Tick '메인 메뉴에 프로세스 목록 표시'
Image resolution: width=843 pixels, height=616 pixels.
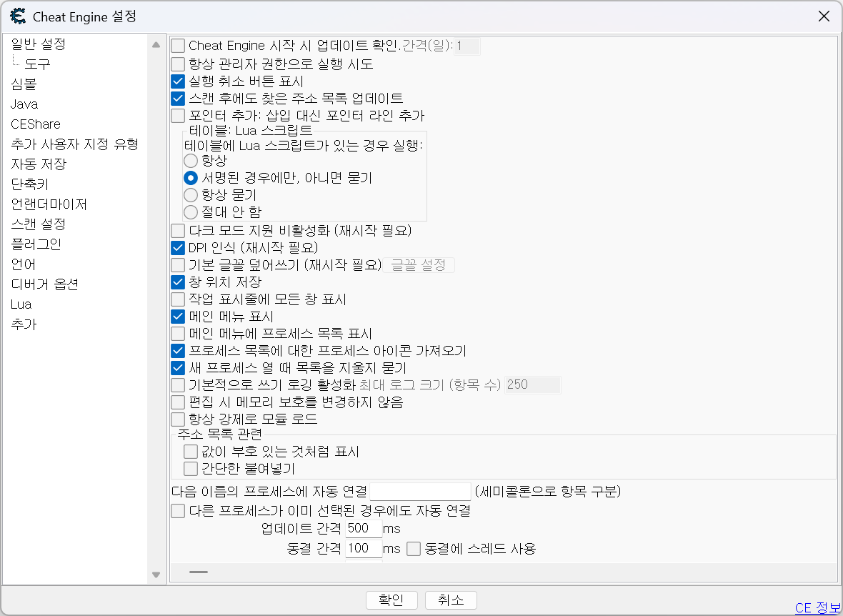tap(178, 334)
